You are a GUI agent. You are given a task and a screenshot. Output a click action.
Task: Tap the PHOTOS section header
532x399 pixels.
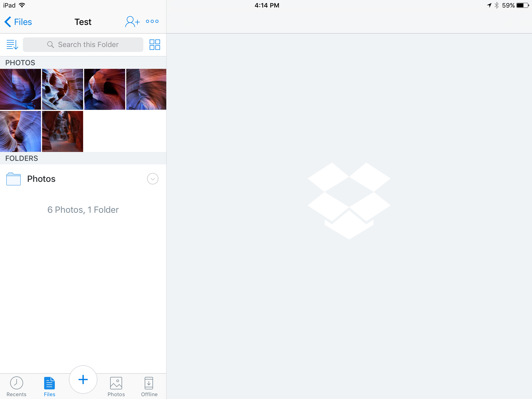(x=83, y=63)
